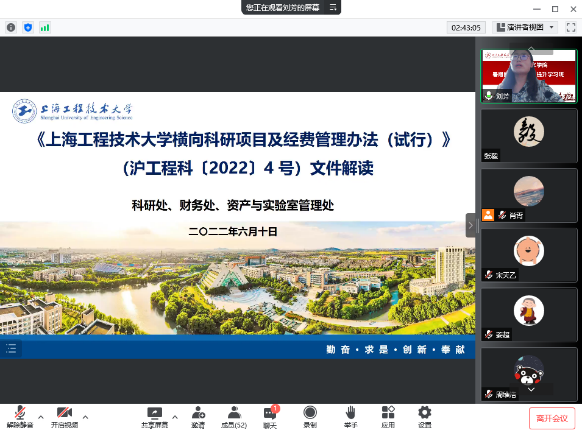Expand video options arrow beside 开启视频
The width and height of the screenshot is (582, 433).
click(x=85, y=417)
